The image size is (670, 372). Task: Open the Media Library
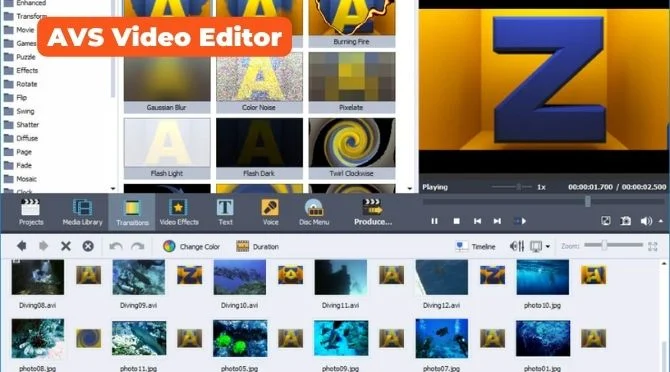tap(82, 212)
